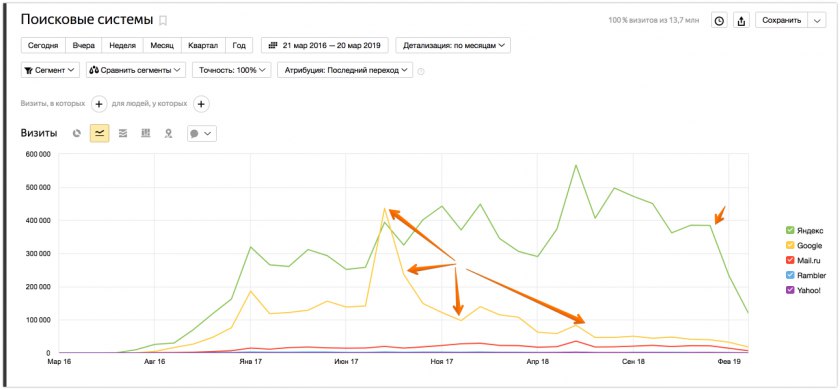
Task: Click the Rambler legend label
Action: pyautogui.click(x=812, y=275)
